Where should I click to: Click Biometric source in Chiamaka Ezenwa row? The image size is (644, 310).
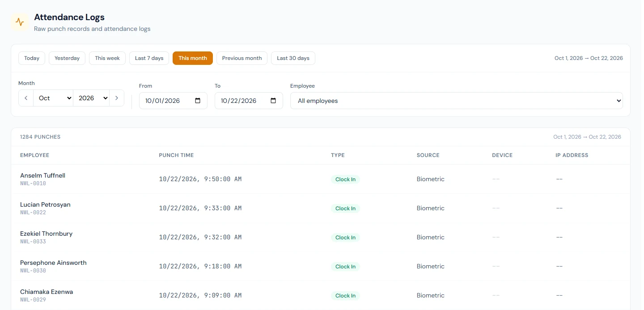[431, 295]
